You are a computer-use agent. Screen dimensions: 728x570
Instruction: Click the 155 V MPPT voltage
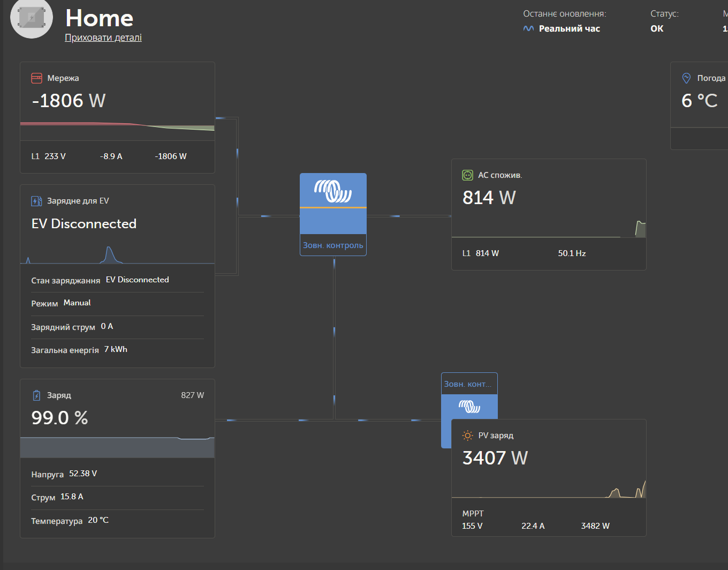(x=472, y=526)
